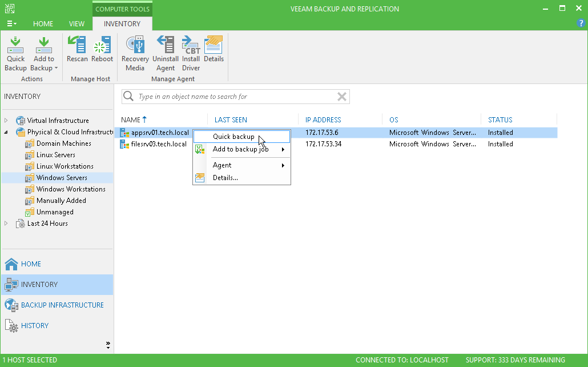Open the Add to Backup dropdown arrow
Screen dimensions: 588x367
click(56, 68)
